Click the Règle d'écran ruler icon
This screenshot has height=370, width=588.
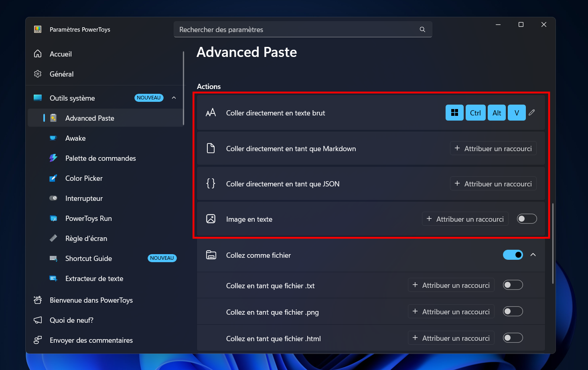tap(53, 238)
